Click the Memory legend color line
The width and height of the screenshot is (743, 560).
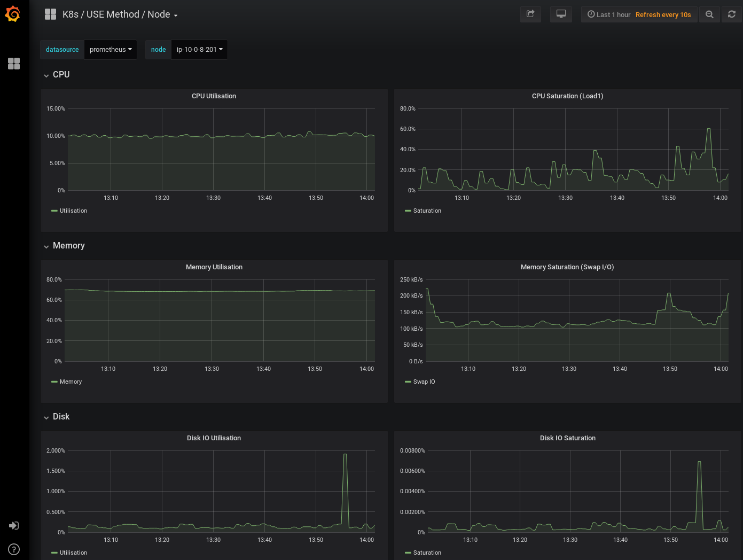coord(54,382)
